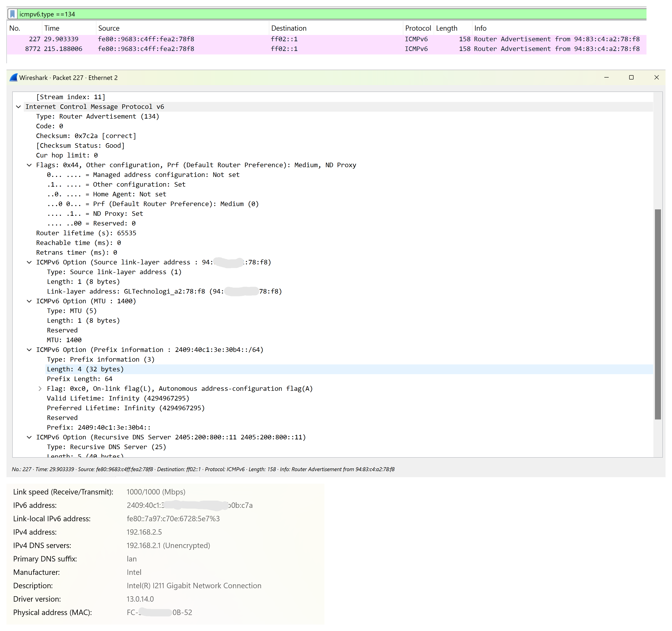Maximize the Packet 227 window
Screen dimensions: 672x631
[x=631, y=77]
